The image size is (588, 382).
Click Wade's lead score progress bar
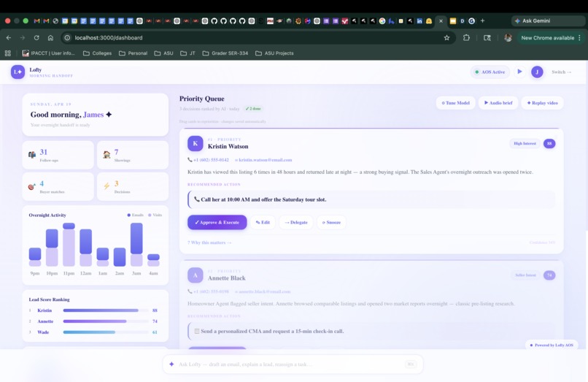(106, 332)
